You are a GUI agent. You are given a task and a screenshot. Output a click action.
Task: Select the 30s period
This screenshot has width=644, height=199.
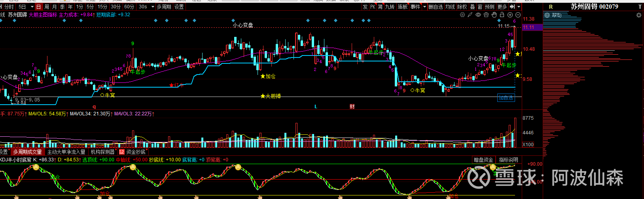pos(143,7)
